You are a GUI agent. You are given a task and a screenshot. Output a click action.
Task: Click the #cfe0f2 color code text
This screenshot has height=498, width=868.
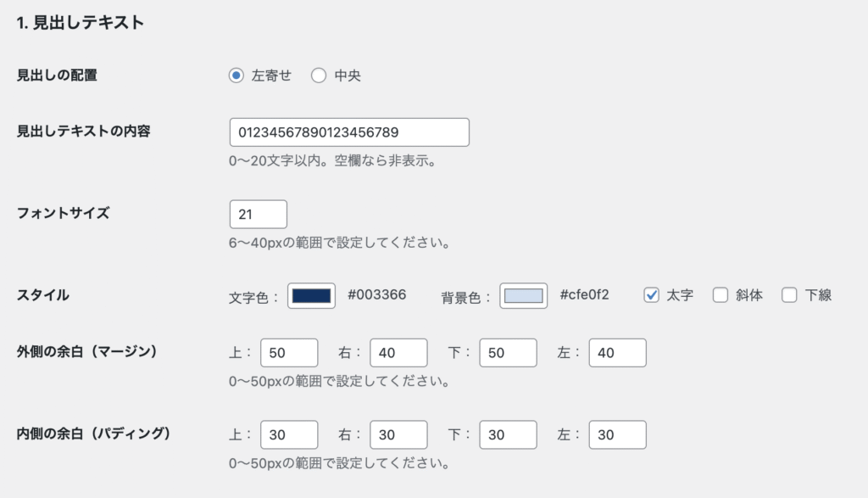(585, 294)
